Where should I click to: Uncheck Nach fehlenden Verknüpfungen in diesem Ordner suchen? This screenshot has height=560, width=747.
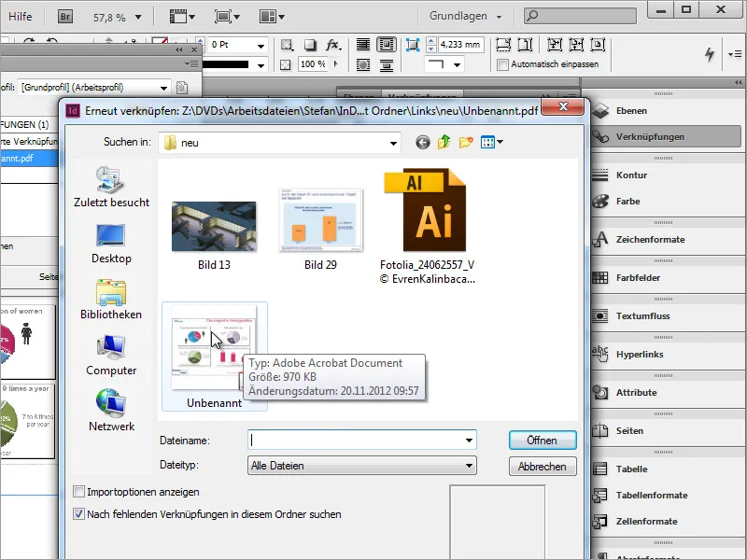coord(78,514)
